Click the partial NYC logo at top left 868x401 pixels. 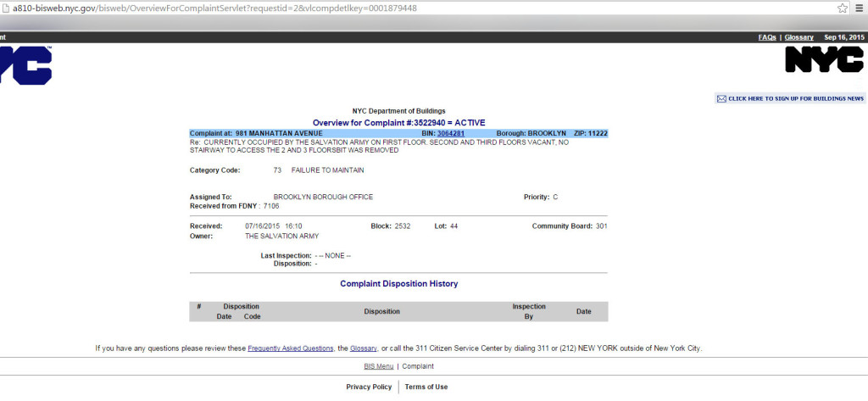point(25,64)
